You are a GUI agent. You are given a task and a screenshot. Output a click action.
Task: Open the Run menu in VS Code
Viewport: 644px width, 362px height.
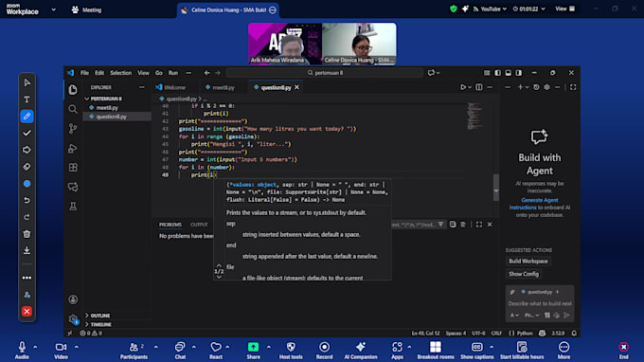coord(173,73)
